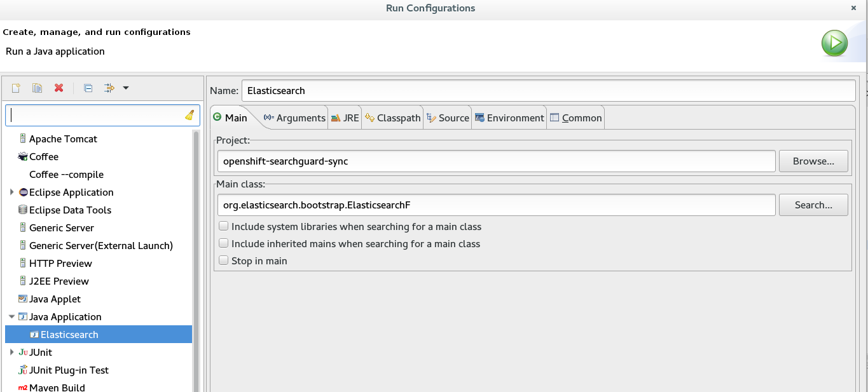
Task: Click the Coffee cup icon in tree
Action: coord(23,156)
